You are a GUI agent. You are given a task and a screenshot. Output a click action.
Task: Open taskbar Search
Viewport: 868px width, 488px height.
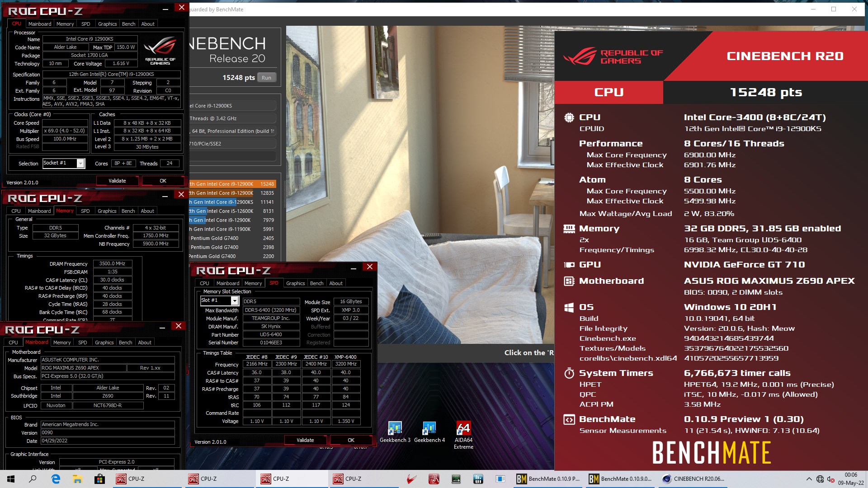click(x=33, y=479)
